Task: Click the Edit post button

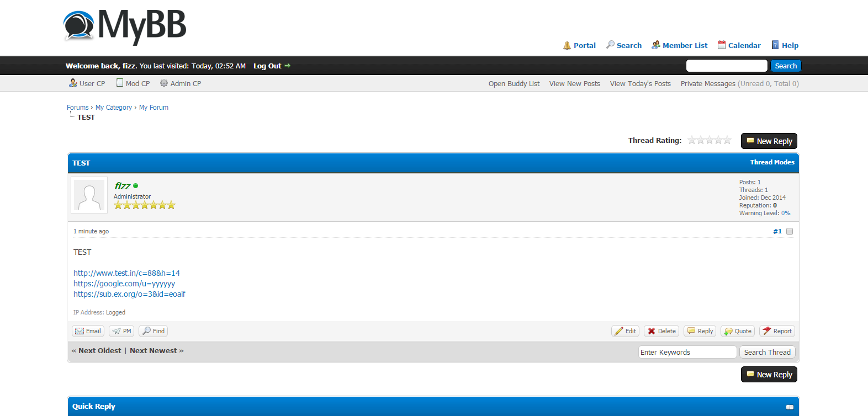Action: pyautogui.click(x=625, y=331)
